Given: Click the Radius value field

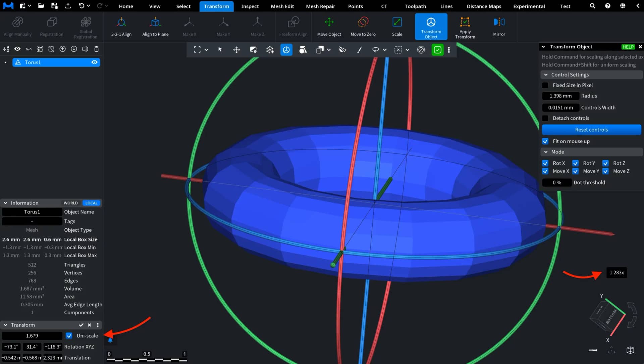Looking at the screenshot, I should point(560,96).
